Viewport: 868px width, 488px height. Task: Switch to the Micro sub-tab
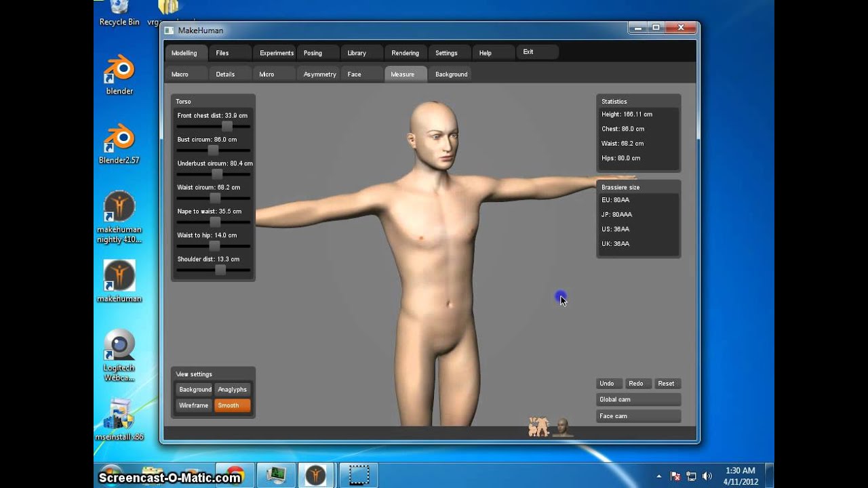275,74
